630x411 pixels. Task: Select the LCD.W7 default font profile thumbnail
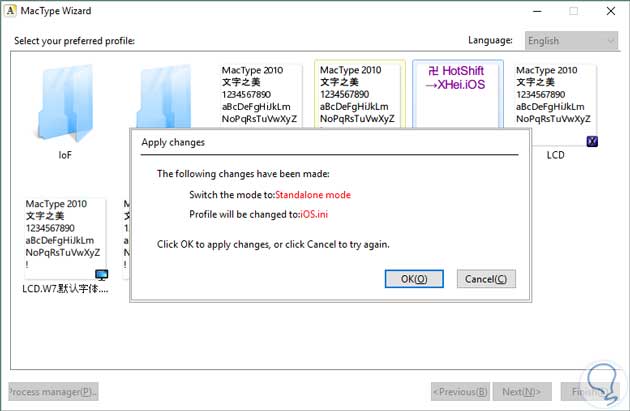click(66, 239)
